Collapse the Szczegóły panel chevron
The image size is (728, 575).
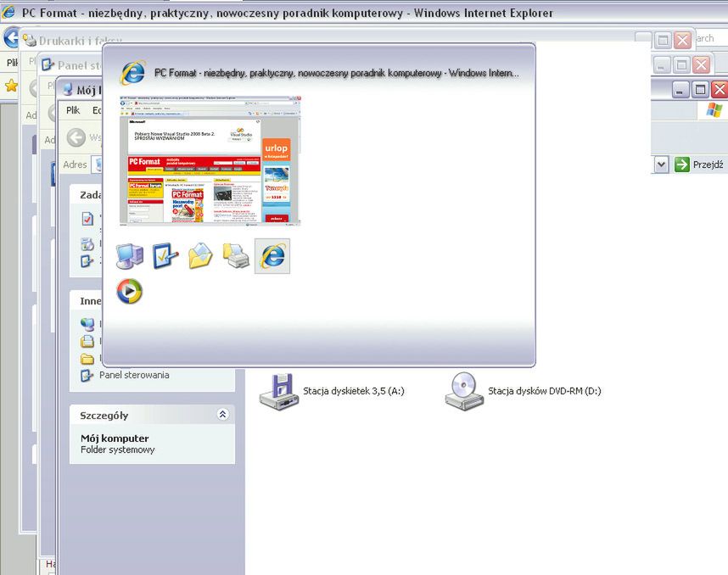tap(222, 415)
